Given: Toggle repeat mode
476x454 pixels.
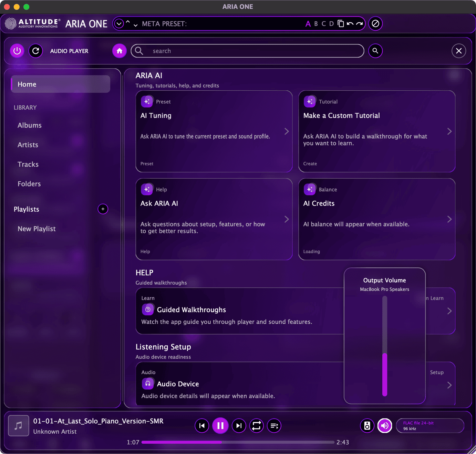Looking at the screenshot, I should point(257,426).
